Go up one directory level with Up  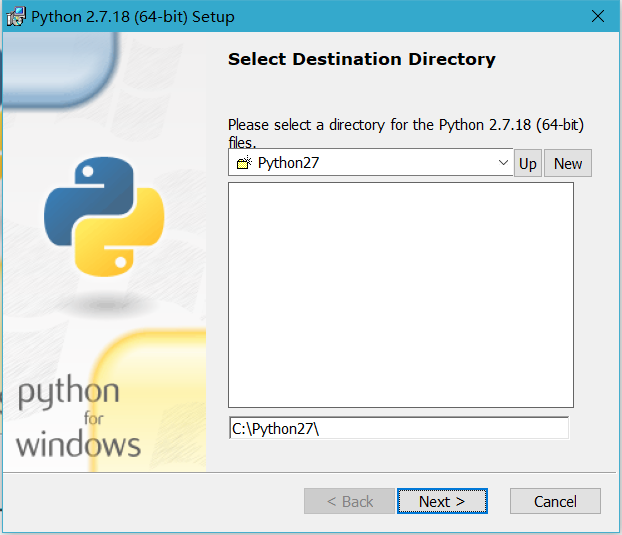click(528, 163)
